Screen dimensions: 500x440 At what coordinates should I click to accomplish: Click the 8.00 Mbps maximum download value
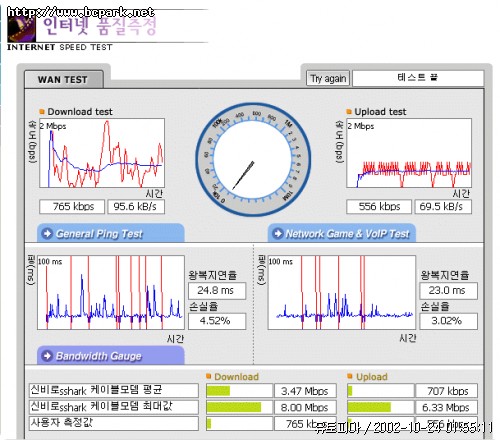(x=305, y=407)
